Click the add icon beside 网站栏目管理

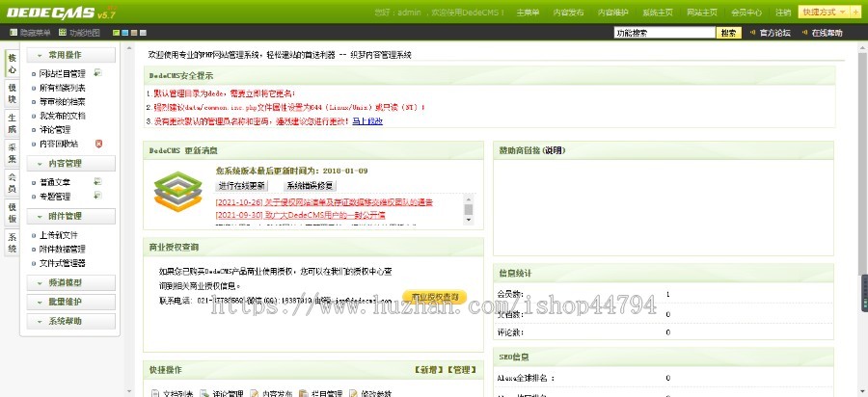(97, 72)
